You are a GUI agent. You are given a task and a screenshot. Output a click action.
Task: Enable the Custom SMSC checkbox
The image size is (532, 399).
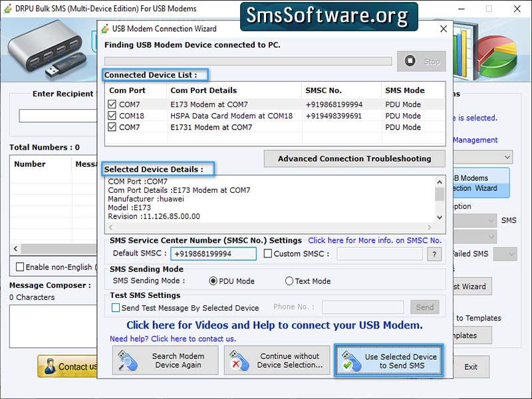268,254
